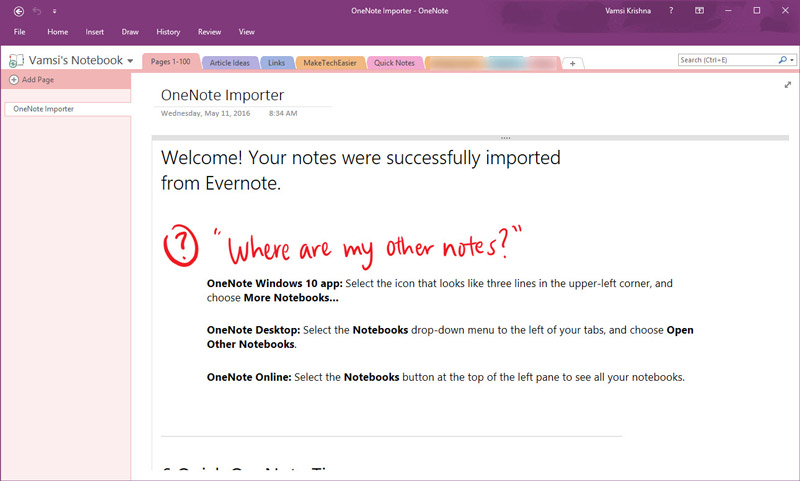
Task: Switch to Quick Notes section tab
Action: (394, 63)
